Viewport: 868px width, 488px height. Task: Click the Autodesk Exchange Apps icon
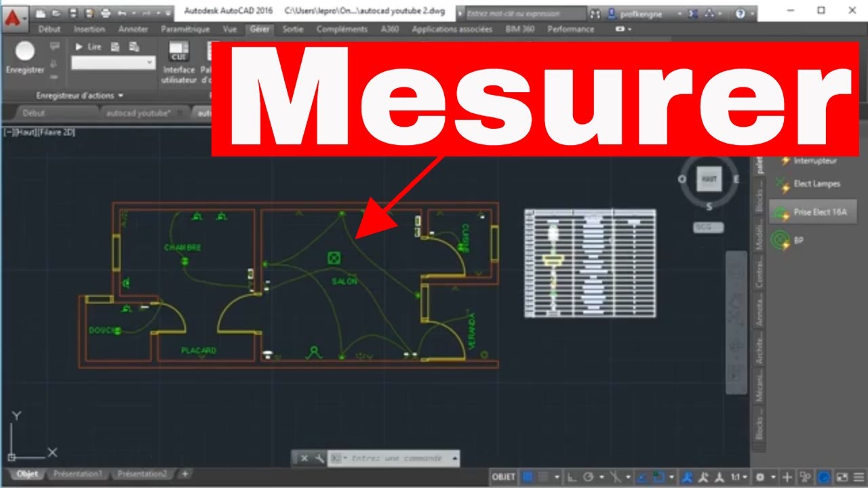(x=692, y=13)
